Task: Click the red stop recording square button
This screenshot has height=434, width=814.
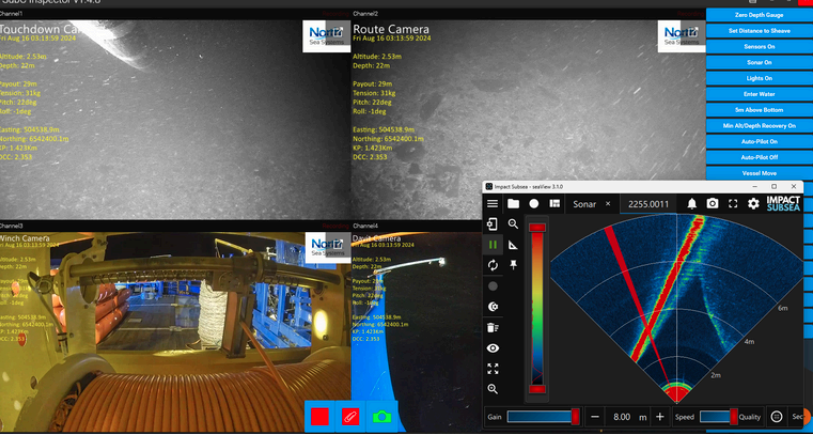Action: [x=320, y=416]
